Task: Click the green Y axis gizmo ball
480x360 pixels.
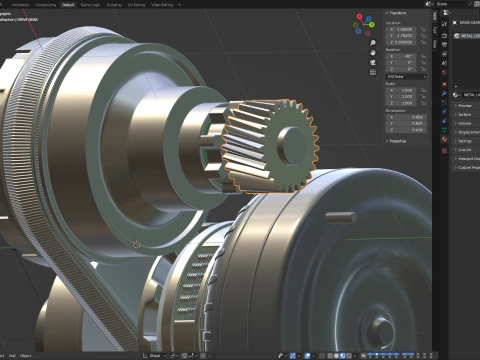Action: (371, 24)
